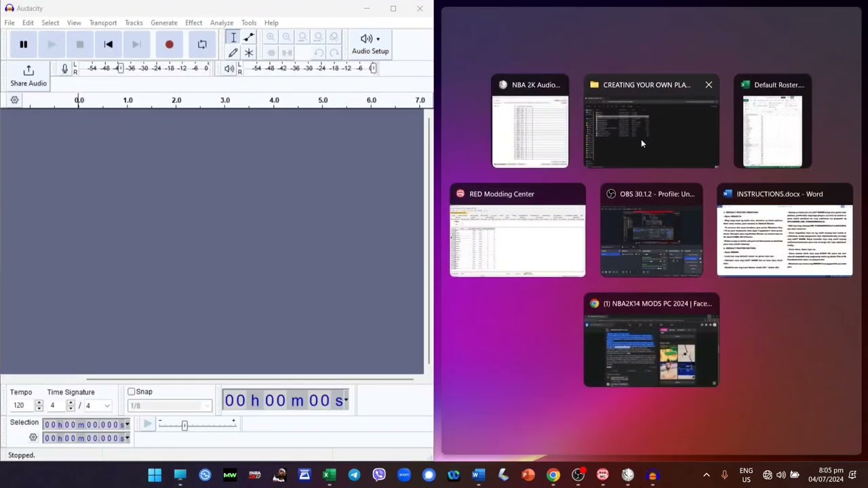This screenshot has width=868, height=488.
Task: Expand the time signature denominator dropdown
Action: click(x=107, y=405)
